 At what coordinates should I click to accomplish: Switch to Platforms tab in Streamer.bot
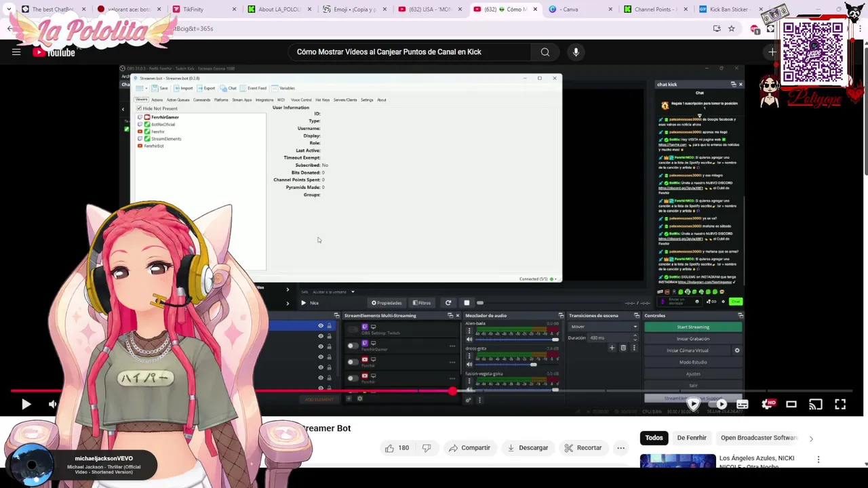pos(221,100)
